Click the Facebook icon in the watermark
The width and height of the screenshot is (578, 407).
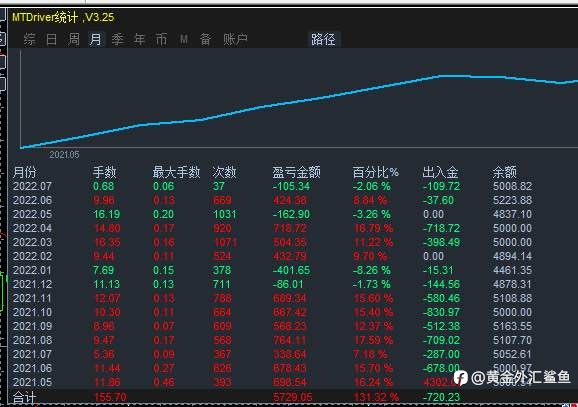(461, 378)
